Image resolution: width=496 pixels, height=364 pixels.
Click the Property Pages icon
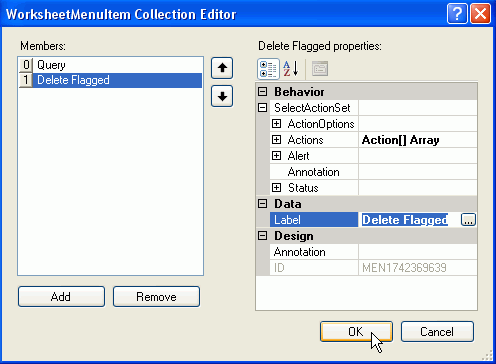(x=320, y=69)
